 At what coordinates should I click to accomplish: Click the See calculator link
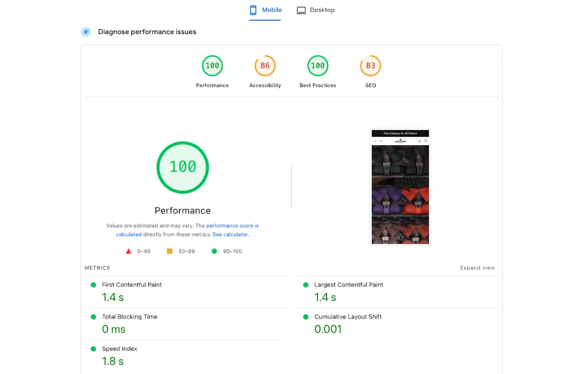pos(230,234)
